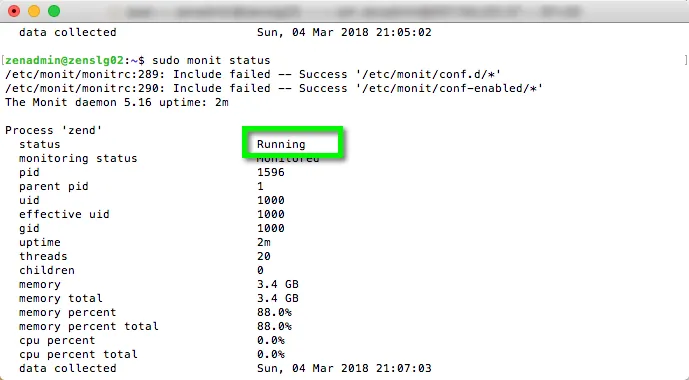
Task: Minimize the terminal with the yellow button
Action: point(34,11)
